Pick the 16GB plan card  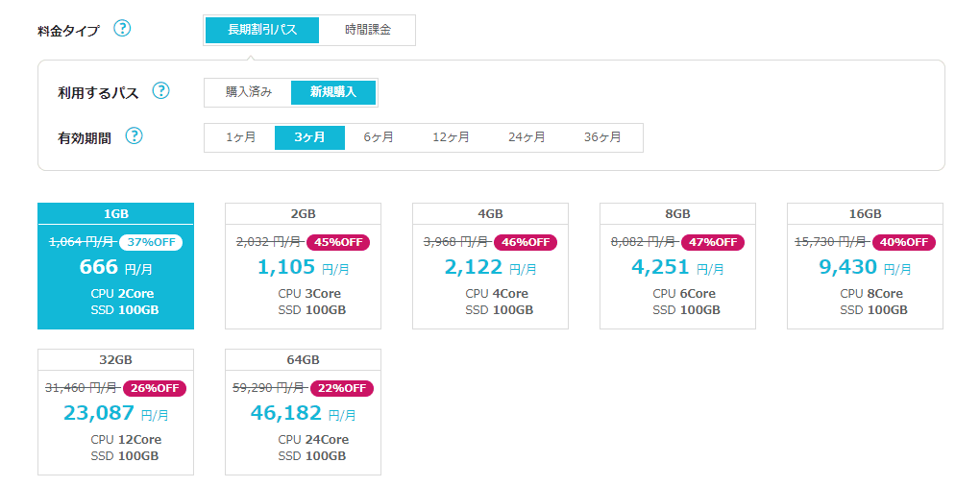(x=866, y=266)
